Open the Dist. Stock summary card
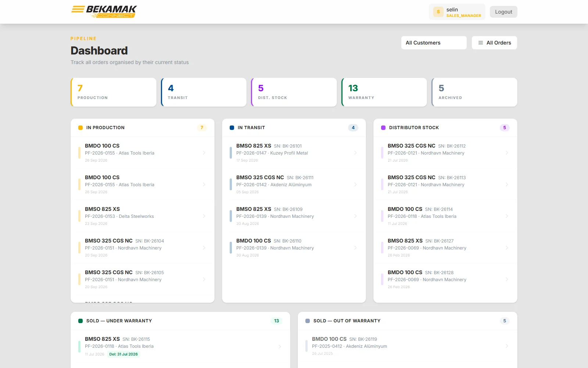 tap(294, 92)
